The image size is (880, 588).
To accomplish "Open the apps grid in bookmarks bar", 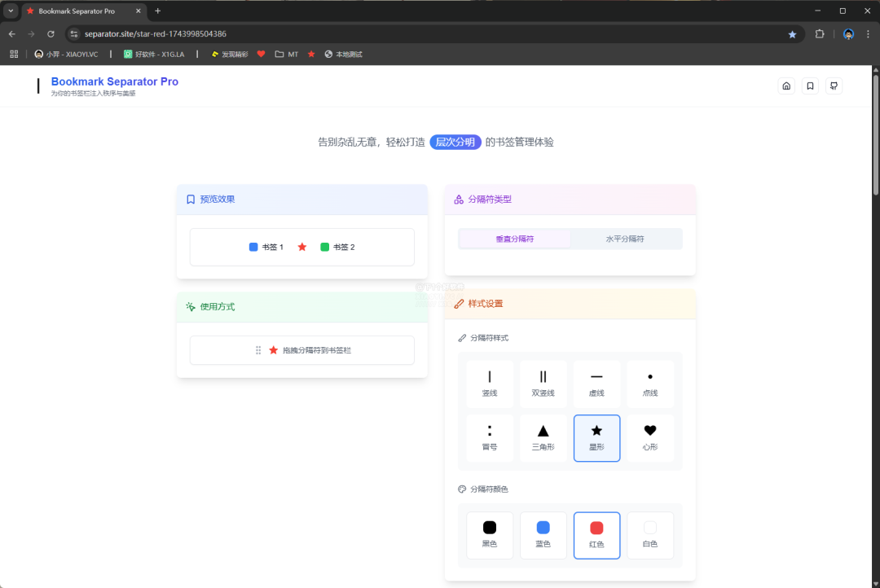I will coord(14,55).
